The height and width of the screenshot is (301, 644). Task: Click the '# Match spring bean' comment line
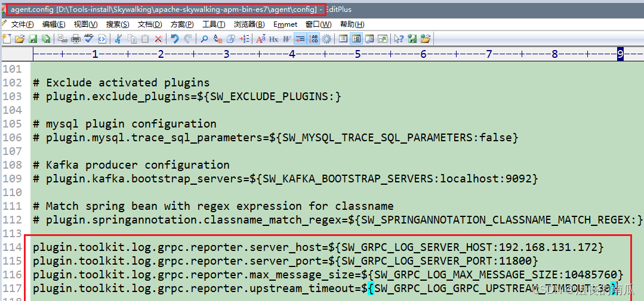click(x=214, y=206)
